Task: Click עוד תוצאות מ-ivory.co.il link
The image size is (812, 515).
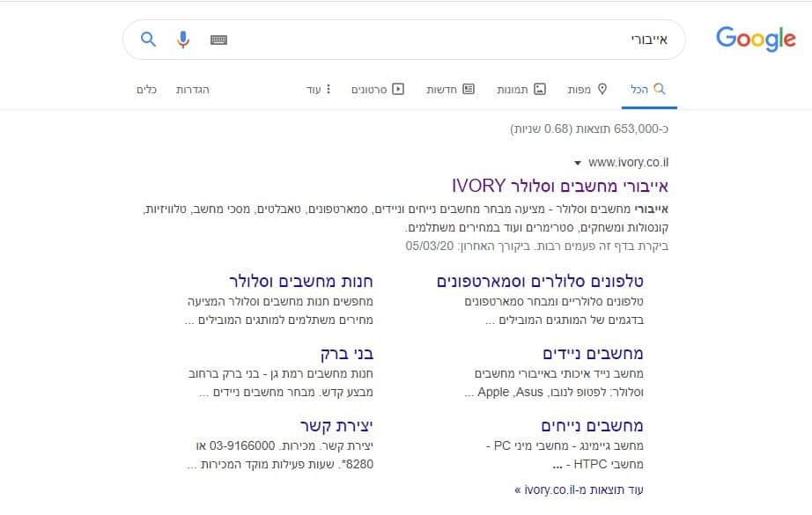Action: (x=579, y=489)
